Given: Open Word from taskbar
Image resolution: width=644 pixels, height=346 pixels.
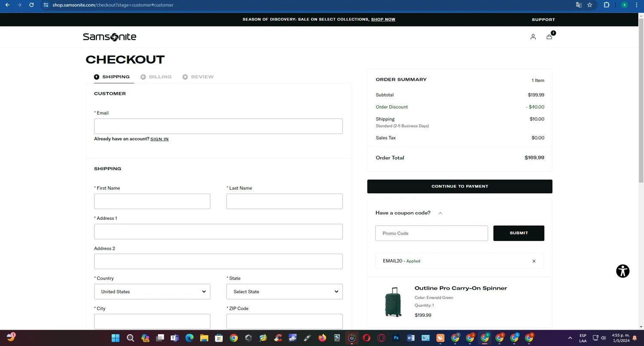Looking at the screenshot, I should click(x=410, y=338).
